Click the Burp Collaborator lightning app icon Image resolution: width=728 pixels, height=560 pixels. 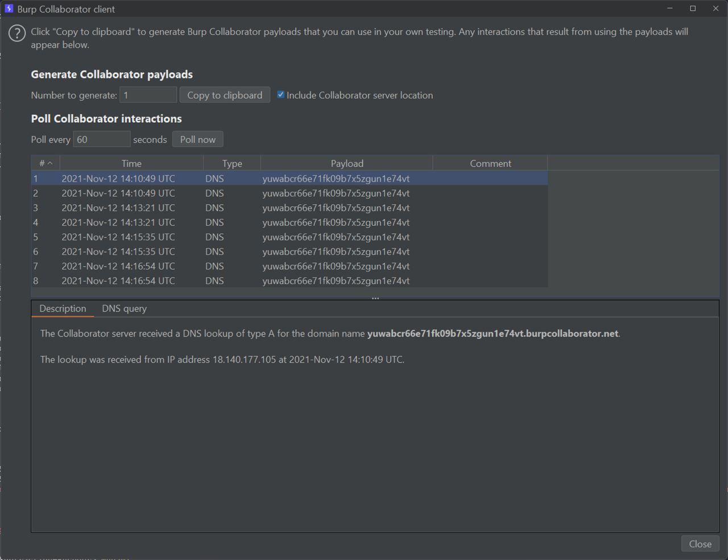9,9
